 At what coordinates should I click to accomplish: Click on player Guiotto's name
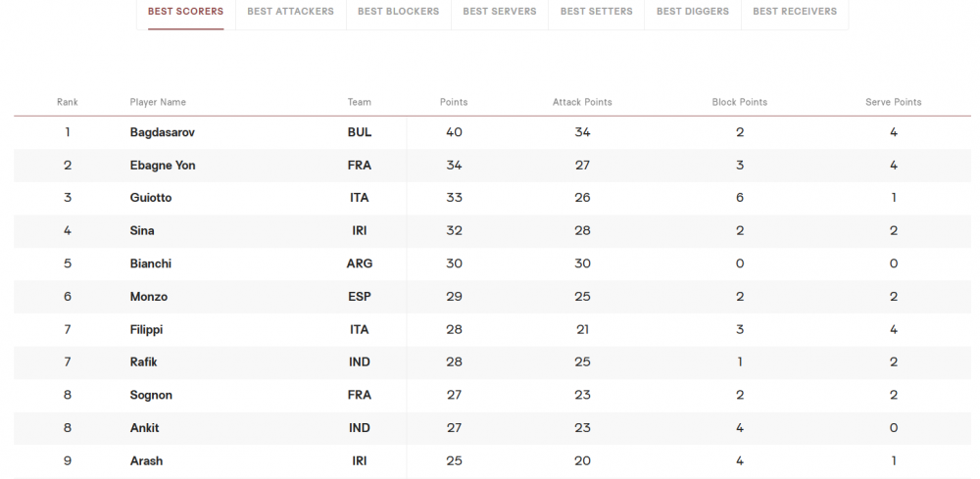pyautogui.click(x=151, y=198)
